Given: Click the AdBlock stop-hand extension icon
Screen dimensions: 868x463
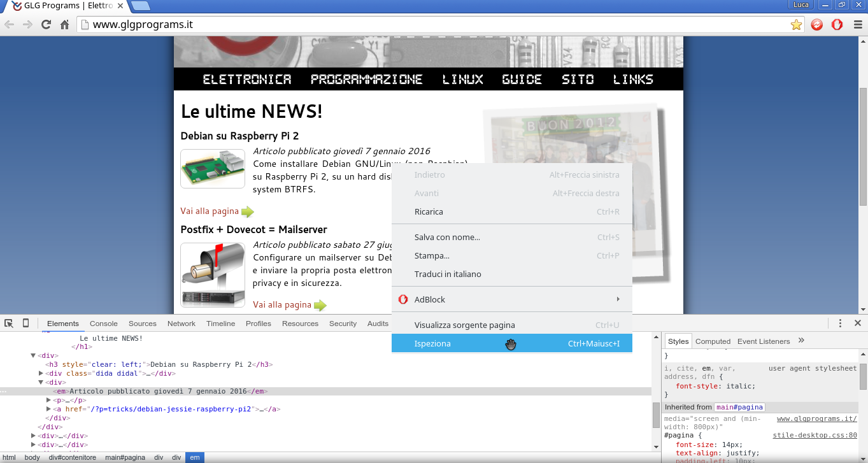Looking at the screenshot, I should 836,25.
